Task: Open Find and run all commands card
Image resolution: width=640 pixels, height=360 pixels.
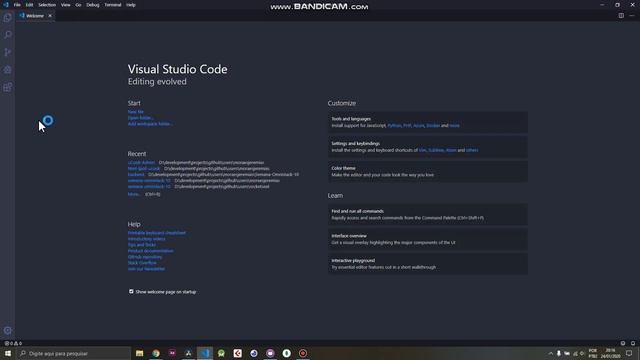Action: (427, 214)
